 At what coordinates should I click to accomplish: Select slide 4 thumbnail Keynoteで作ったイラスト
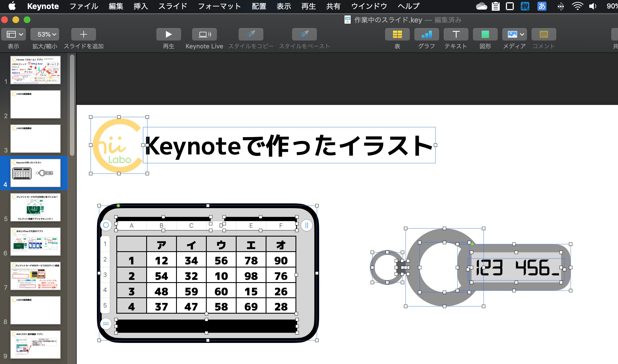tap(35, 173)
